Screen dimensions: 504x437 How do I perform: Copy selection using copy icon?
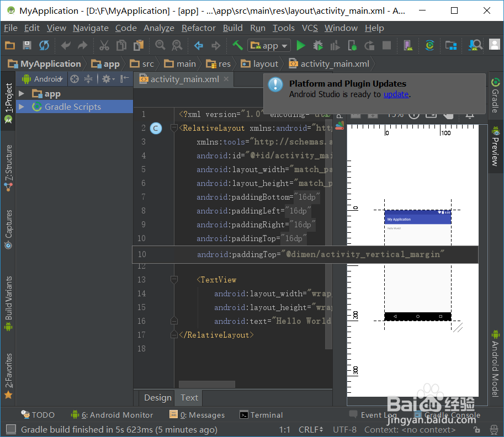tap(121, 46)
